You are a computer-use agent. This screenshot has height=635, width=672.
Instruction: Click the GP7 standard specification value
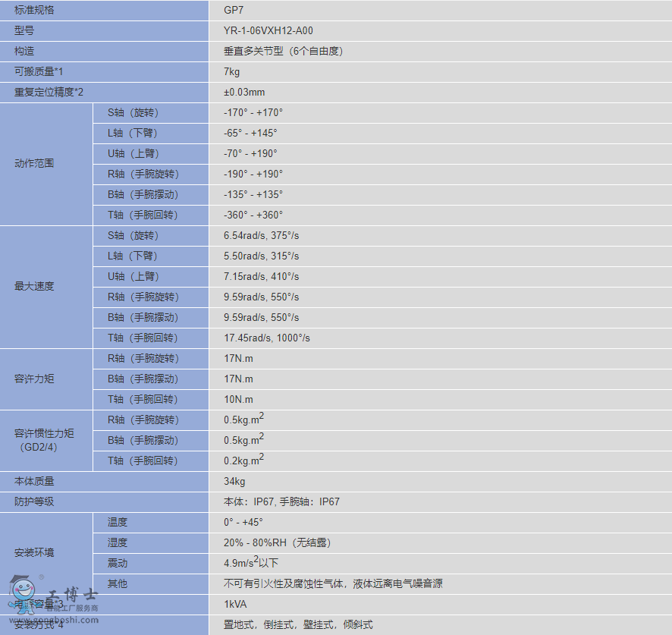click(x=234, y=11)
